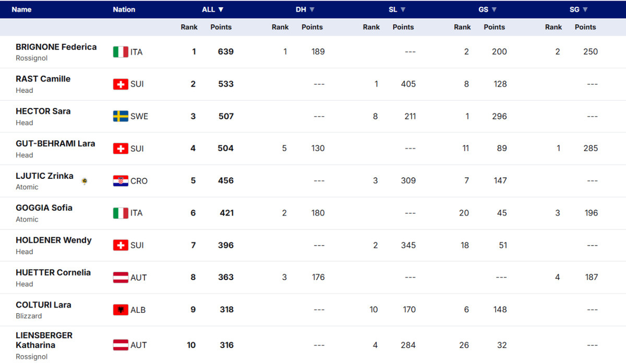Sort standings by the ALL column arrow
The height and width of the screenshot is (364, 626).
pos(221,9)
